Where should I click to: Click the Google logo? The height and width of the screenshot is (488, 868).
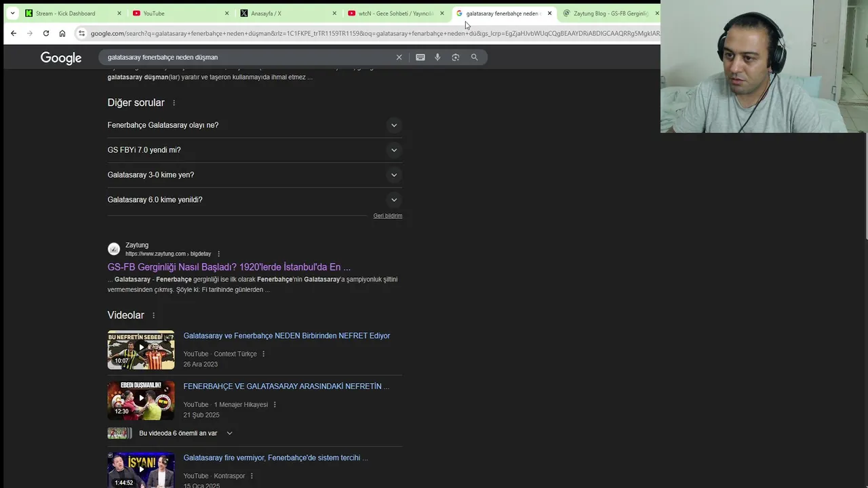click(x=61, y=58)
